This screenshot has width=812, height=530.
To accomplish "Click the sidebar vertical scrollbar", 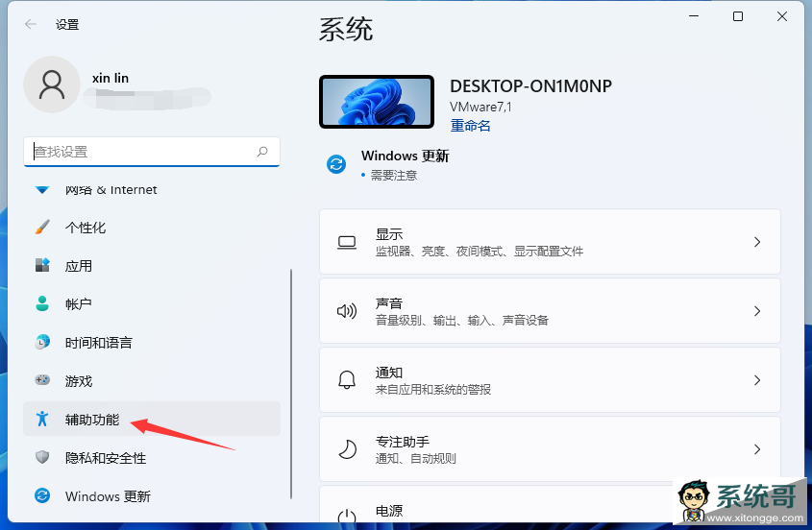I will click(x=291, y=384).
